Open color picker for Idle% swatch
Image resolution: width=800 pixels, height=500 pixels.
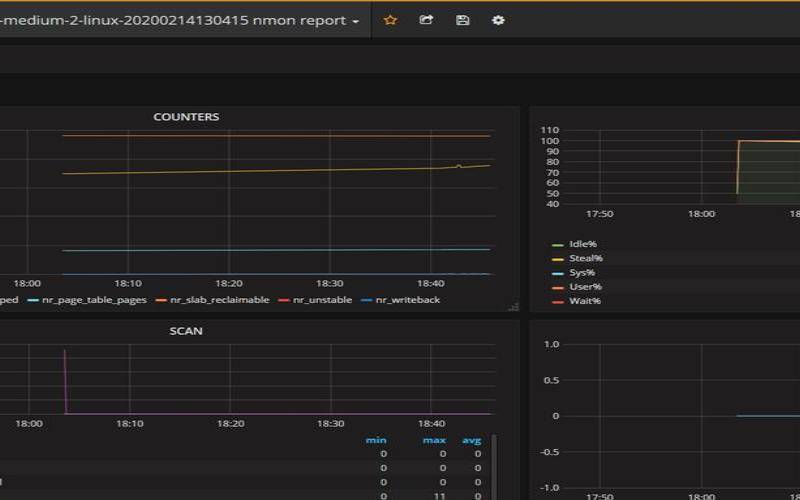coord(558,245)
